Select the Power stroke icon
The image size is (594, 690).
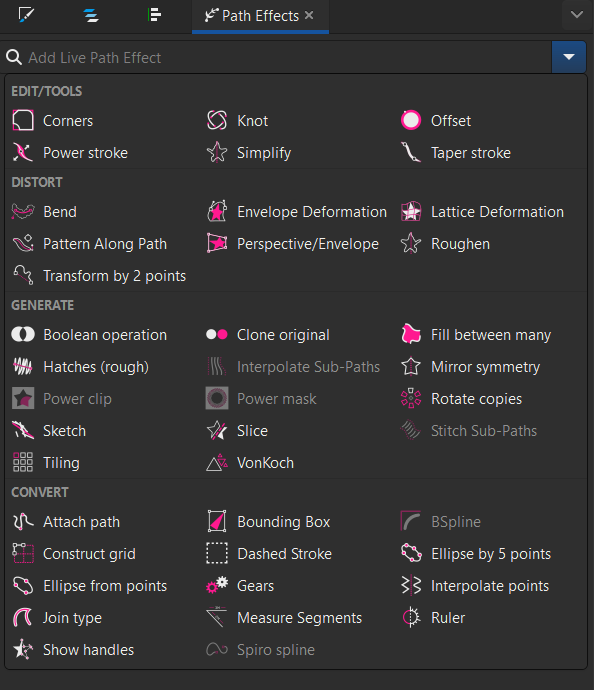click(23, 153)
